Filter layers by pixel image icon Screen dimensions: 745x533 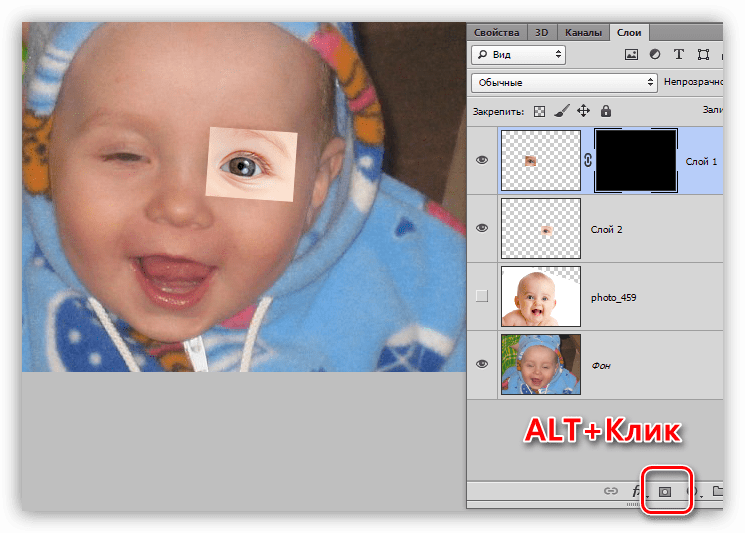pyautogui.click(x=631, y=55)
